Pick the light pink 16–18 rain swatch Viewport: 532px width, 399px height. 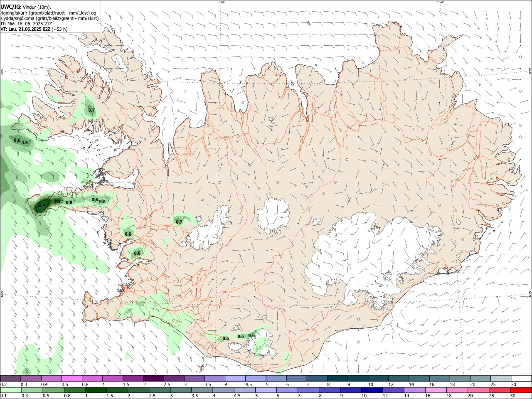tap(436, 390)
